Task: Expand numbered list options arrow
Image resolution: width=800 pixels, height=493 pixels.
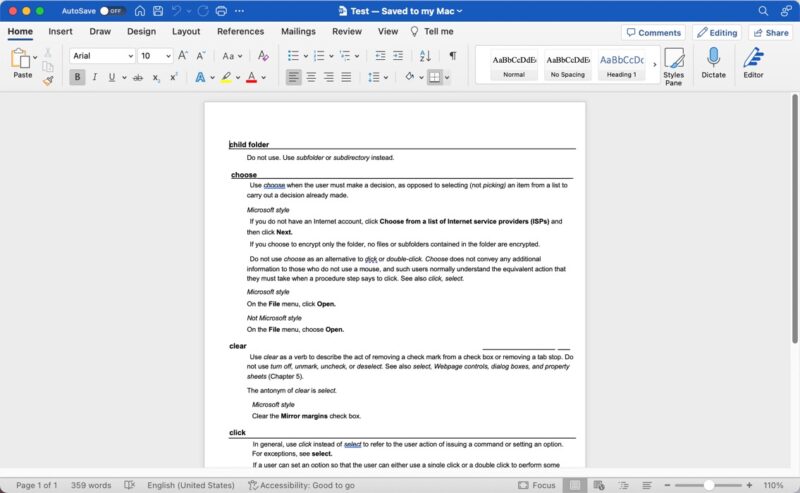Action: [x=331, y=56]
